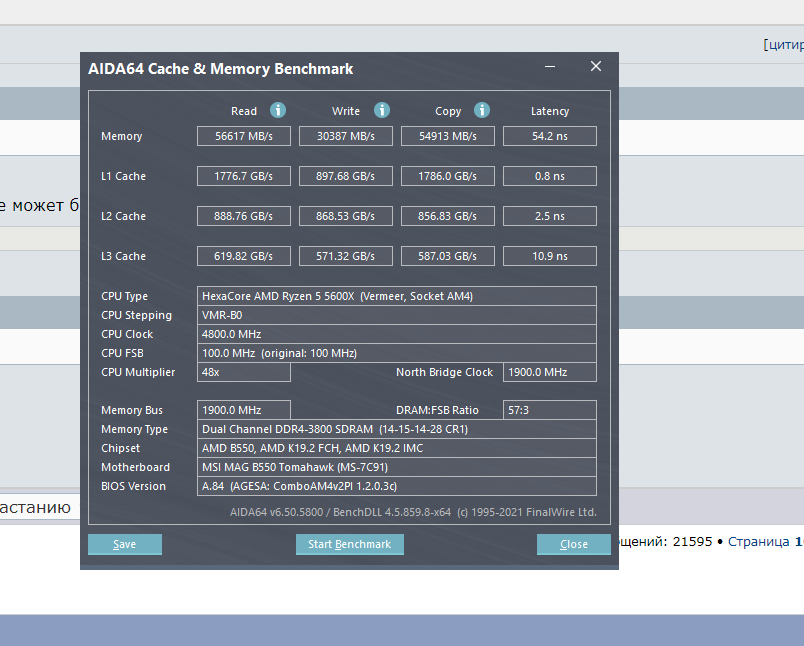Click the L3 Cache row label

[x=124, y=256]
